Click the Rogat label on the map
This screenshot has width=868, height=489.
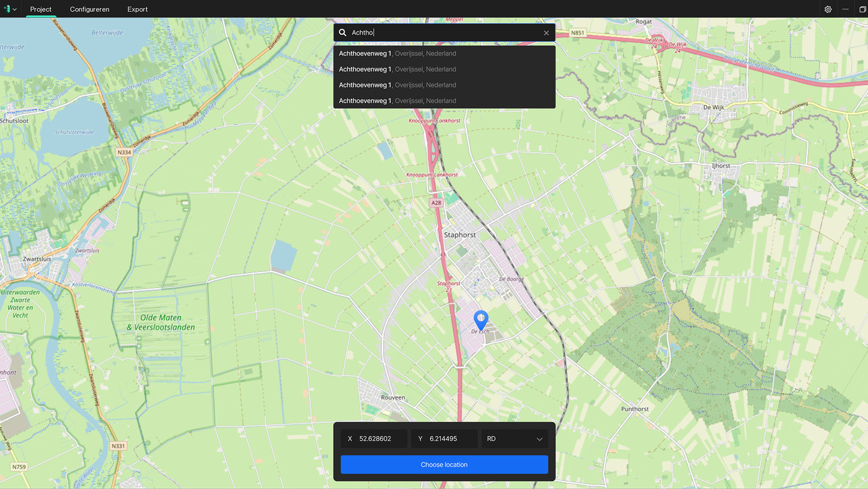click(x=644, y=22)
